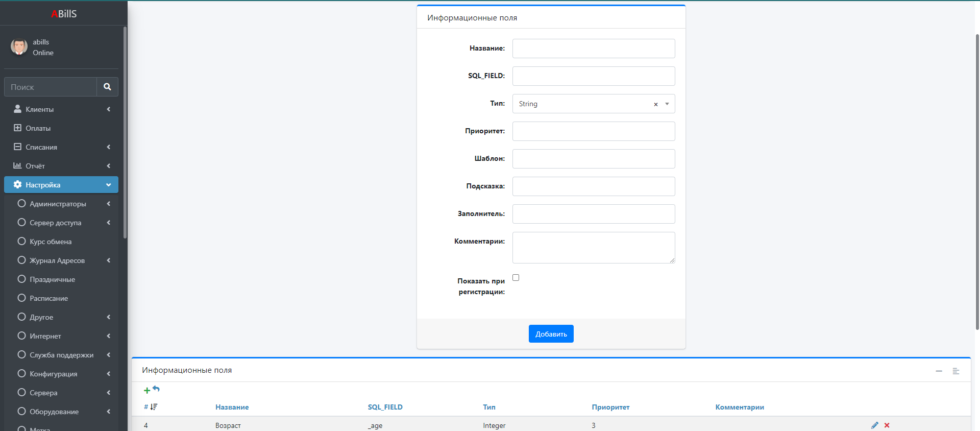The image size is (980, 431).
Task: Click the SQL_FIELD input field
Action: [x=593, y=76]
